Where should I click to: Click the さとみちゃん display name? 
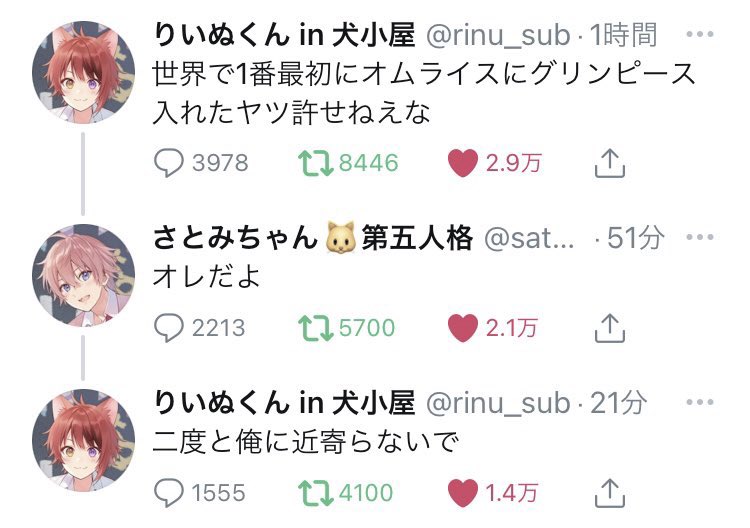click(235, 238)
